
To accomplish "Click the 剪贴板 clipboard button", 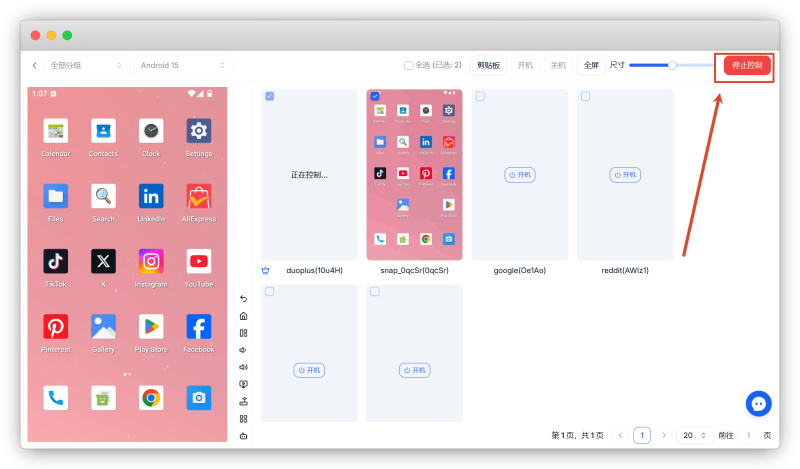I will [488, 65].
